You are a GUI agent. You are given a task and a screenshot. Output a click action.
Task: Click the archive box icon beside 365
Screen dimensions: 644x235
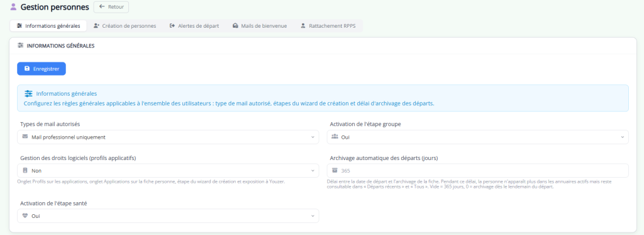click(335, 170)
